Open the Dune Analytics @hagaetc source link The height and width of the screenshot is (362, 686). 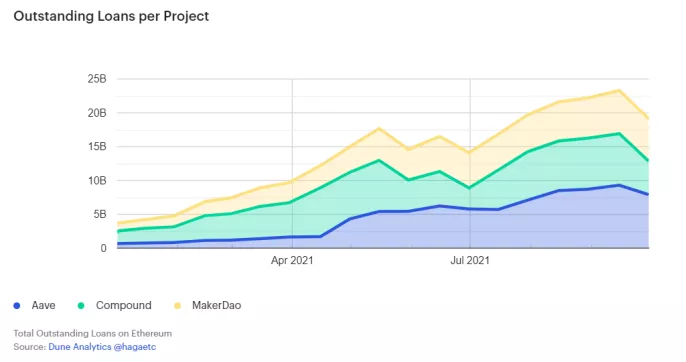pyautogui.click(x=102, y=347)
